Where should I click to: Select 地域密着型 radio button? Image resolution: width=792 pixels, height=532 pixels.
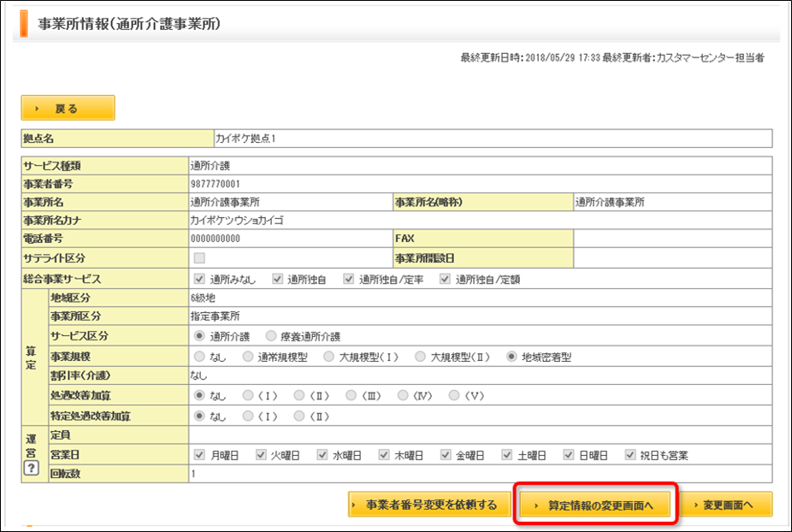pos(511,357)
